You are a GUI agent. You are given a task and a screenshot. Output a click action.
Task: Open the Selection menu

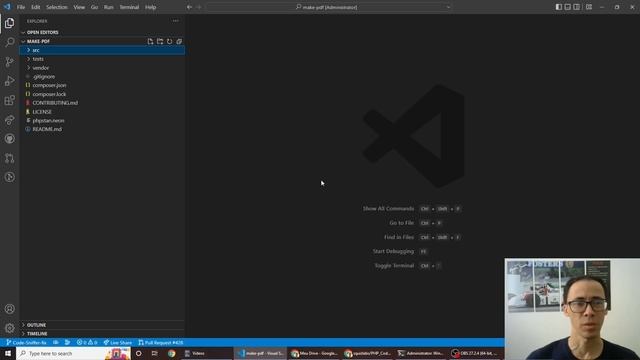57,7
